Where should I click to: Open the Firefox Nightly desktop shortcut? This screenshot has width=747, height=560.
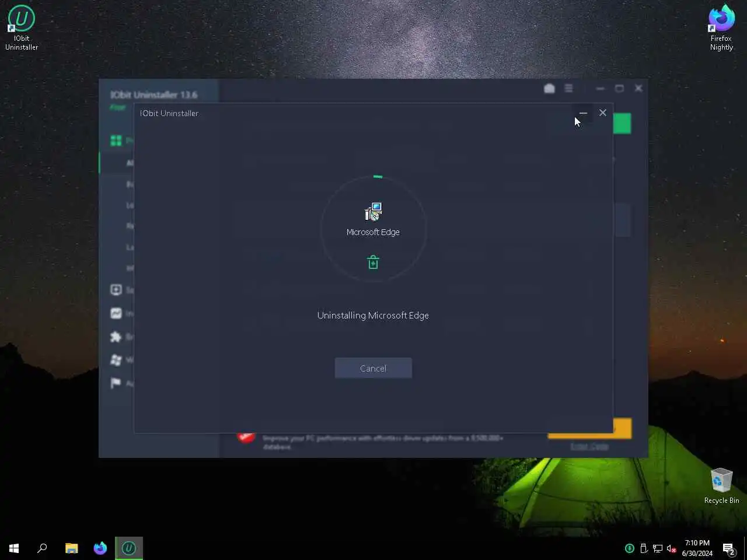coord(721,27)
